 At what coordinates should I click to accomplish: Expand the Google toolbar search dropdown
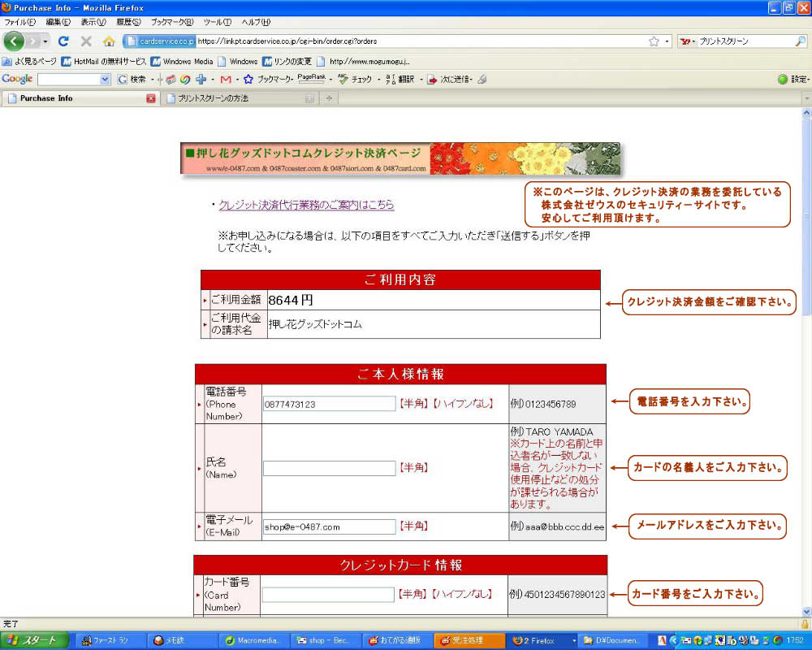point(105,79)
